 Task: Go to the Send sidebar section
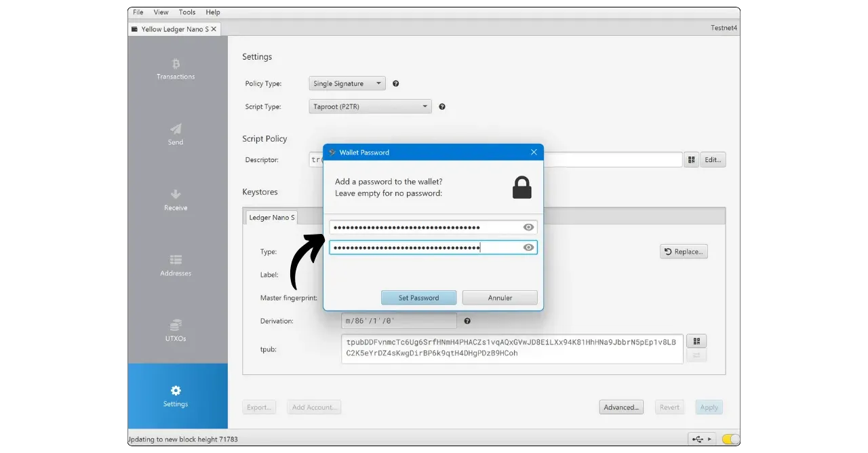pyautogui.click(x=176, y=134)
